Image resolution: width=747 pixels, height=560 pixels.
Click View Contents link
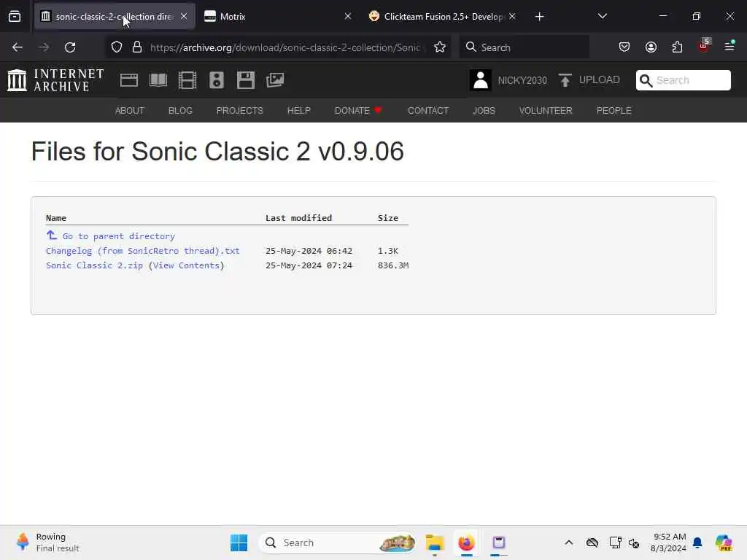coord(186,265)
